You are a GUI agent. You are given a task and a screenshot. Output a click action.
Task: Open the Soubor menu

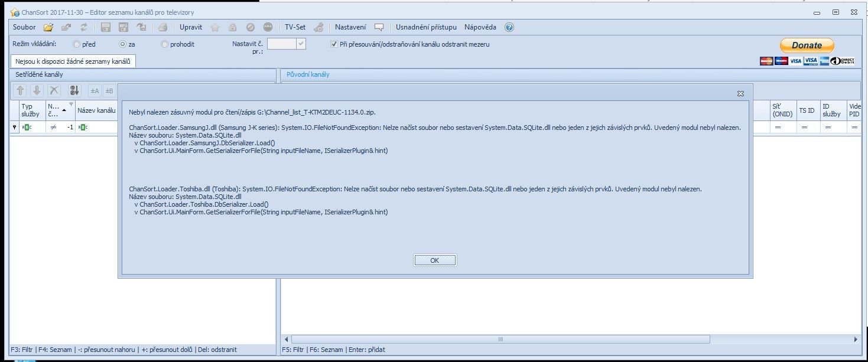(24, 27)
